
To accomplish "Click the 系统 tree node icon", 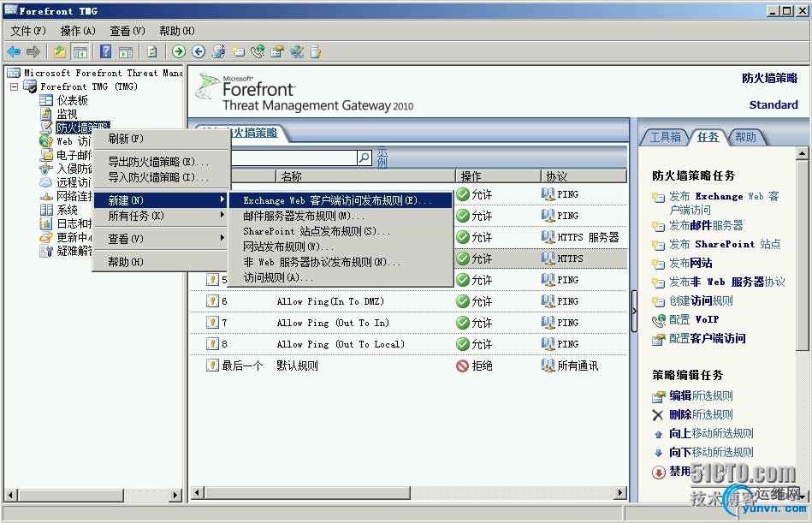I will click(46, 210).
